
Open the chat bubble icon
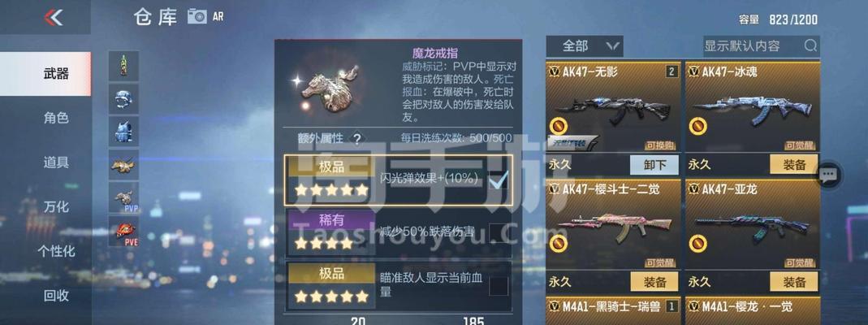click(829, 175)
